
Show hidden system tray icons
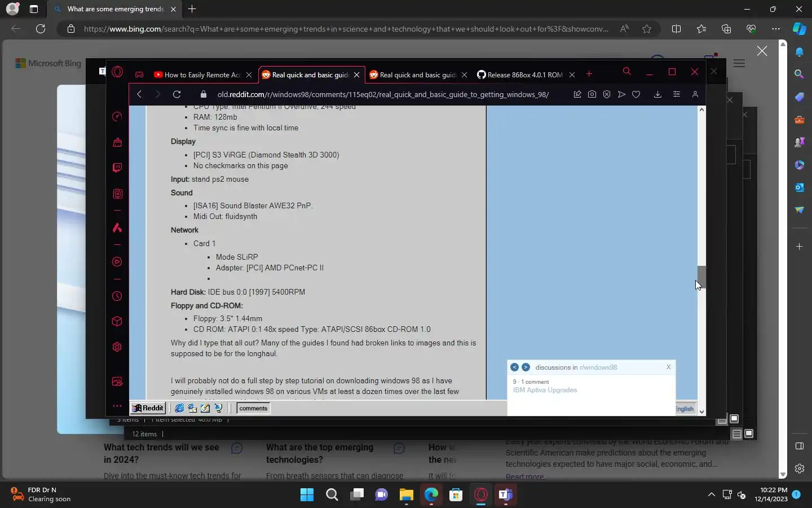[x=711, y=494]
